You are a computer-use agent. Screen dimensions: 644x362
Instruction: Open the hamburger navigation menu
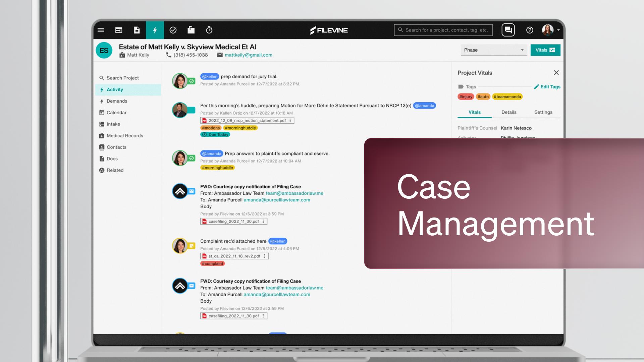(101, 30)
